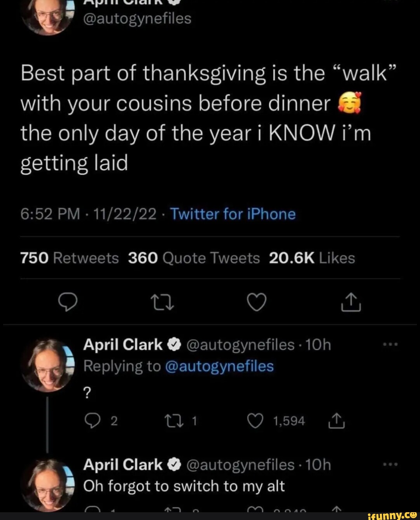Click the ifunny.co watermark logo
Viewport: 420px width, 520px height.
[x=392, y=515]
